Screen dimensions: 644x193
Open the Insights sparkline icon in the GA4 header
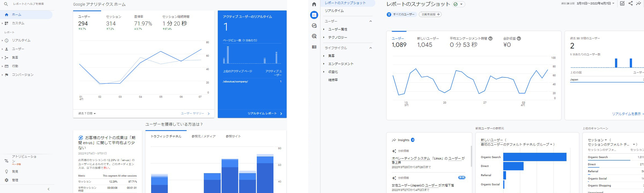638,3
